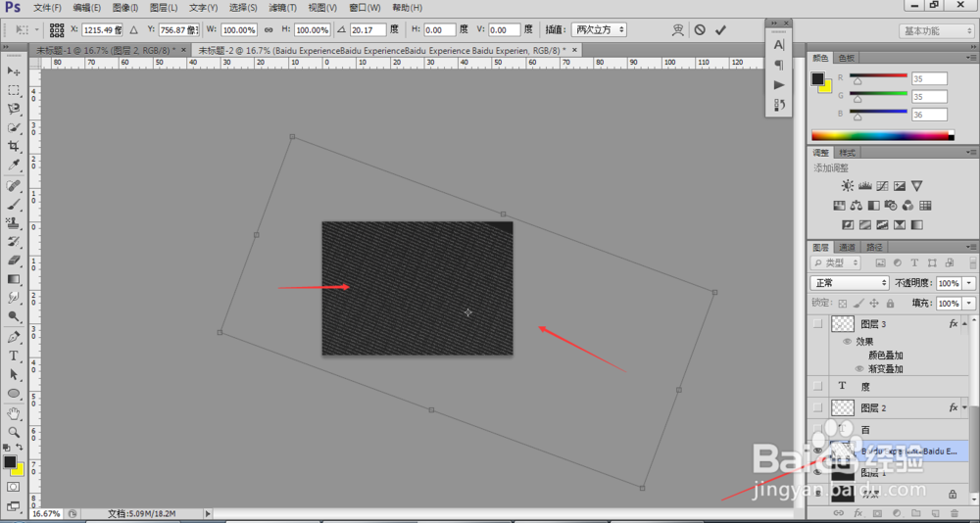Show text layer 度 visibility box
Screen dimensions: 980x523
point(817,387)
